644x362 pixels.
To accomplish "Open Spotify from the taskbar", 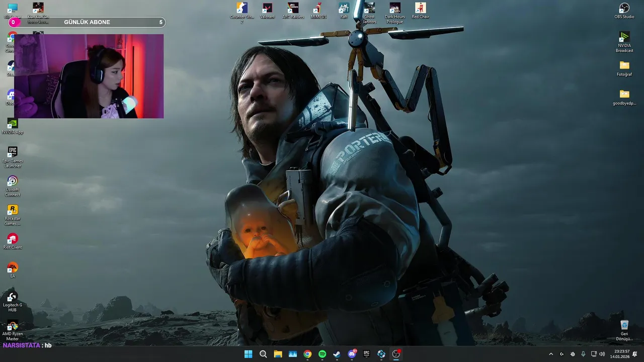I will (x=322, y=354).
